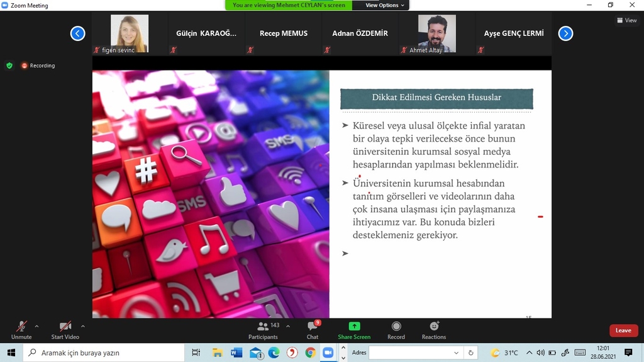Click the screen sharing notification banner
This screenshot has height=362, width=644.
click(x=289, y=5)
